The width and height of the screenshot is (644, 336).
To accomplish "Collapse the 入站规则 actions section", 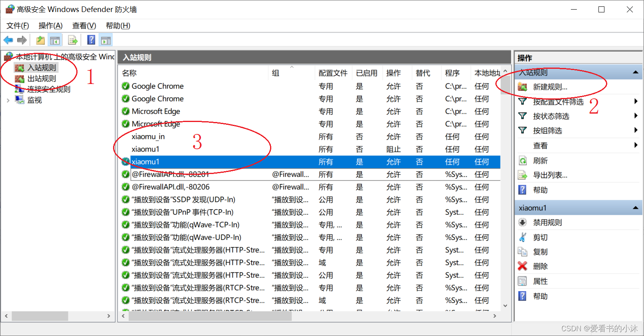I will (635, 72).
